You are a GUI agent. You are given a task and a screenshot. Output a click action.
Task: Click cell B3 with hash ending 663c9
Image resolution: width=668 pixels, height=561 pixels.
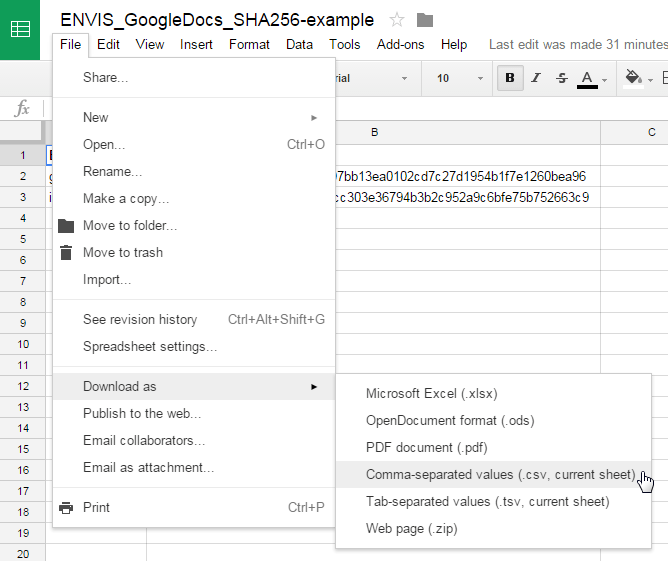point(468,197)
